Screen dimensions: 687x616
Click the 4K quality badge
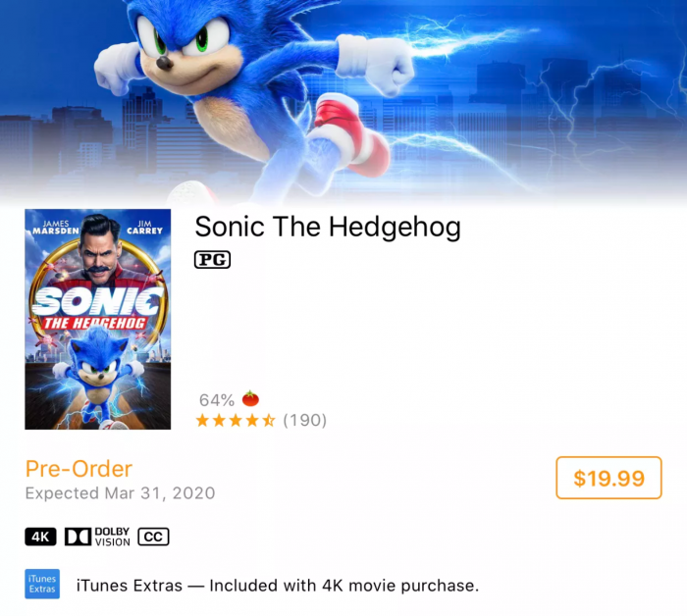click(40, 537)
